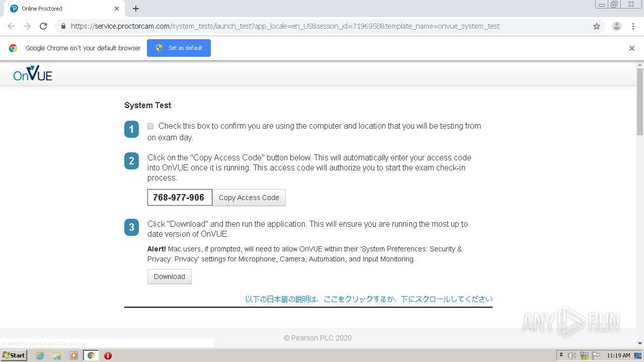Select the 768-977-906 access code field
This screenshot has height=362, width=644.
[x=180, y=198]
